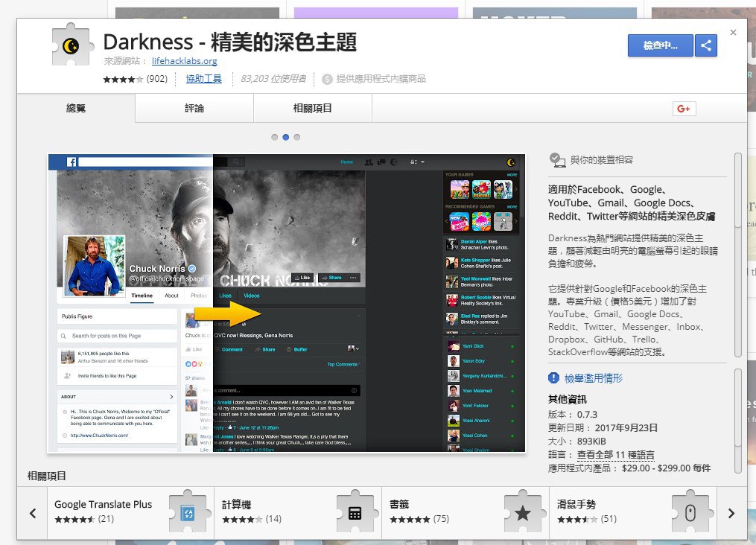Select the first screenshot carousel dot
Image resolution: width=756 pixels, height=545 pixels.
[x=275, y=138]
